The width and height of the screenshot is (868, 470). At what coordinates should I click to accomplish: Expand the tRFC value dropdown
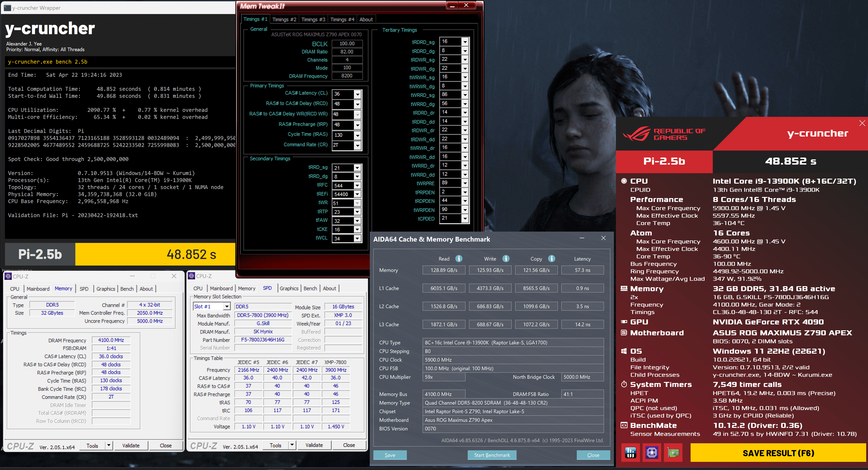pos(357,185)
